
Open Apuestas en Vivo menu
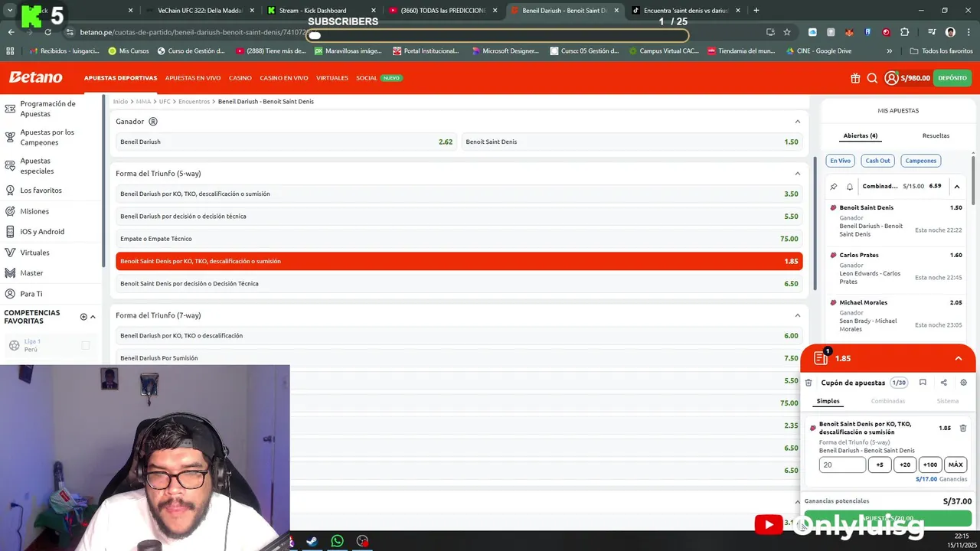[193, 78]
